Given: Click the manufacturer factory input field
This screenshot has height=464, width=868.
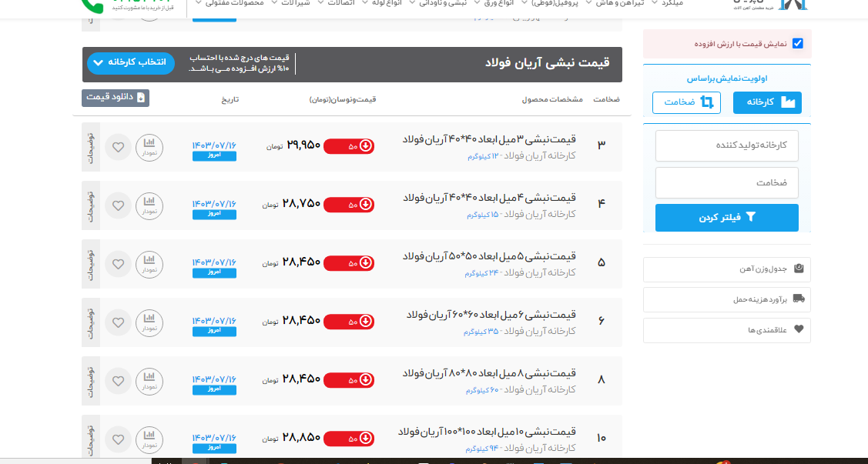Looking at the screenshot, I should click(727, 145).
